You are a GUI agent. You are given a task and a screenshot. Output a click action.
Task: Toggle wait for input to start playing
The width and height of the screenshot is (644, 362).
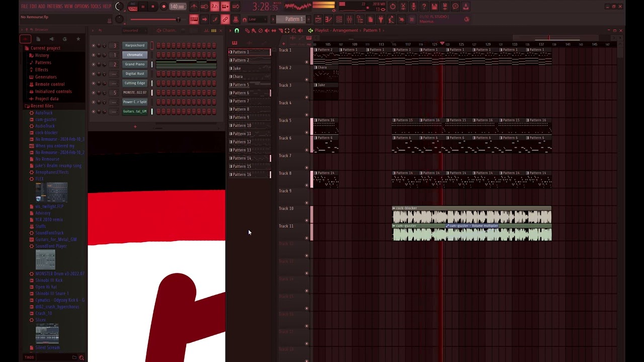[x=204, y=7]
